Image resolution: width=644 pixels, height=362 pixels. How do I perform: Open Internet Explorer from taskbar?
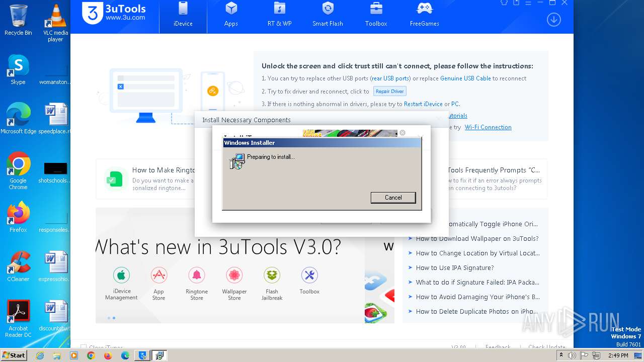point(40,355)
